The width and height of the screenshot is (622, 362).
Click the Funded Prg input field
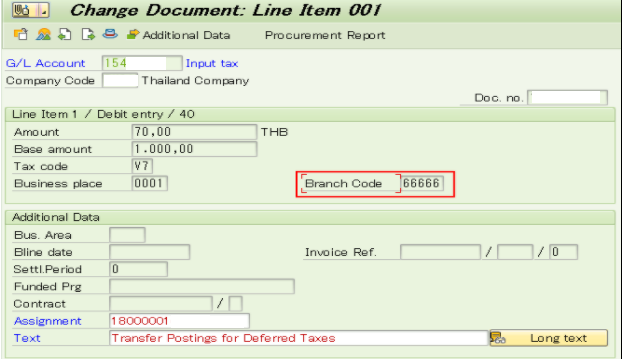coord(202,286)
